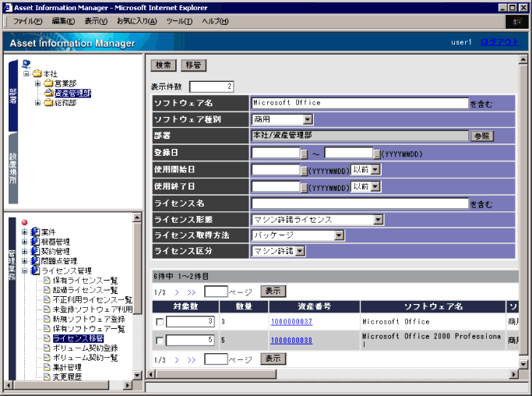Check the box for asset 1000000038 row
The image size is (532, 396).
pyautogui.click(x=160, y=341)
